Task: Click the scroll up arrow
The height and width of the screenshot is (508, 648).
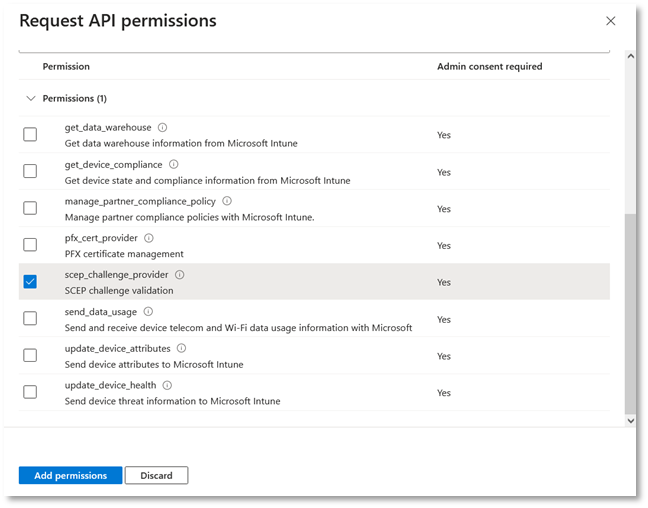Action: [629, 56]
